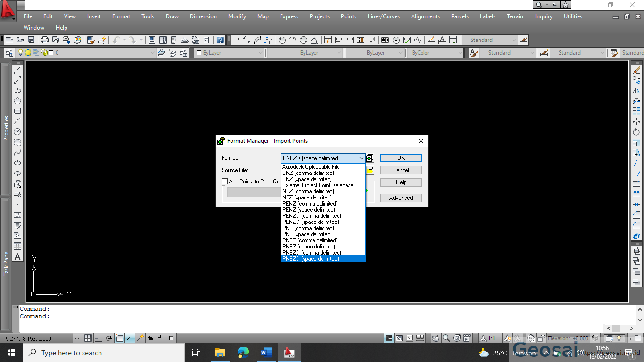
Task: Click the Help question mark toolbar icon
Action: tap(220, 40)
